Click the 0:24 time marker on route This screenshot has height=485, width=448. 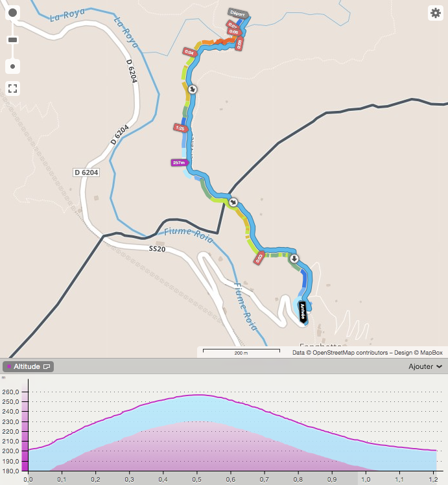point(189,51)
